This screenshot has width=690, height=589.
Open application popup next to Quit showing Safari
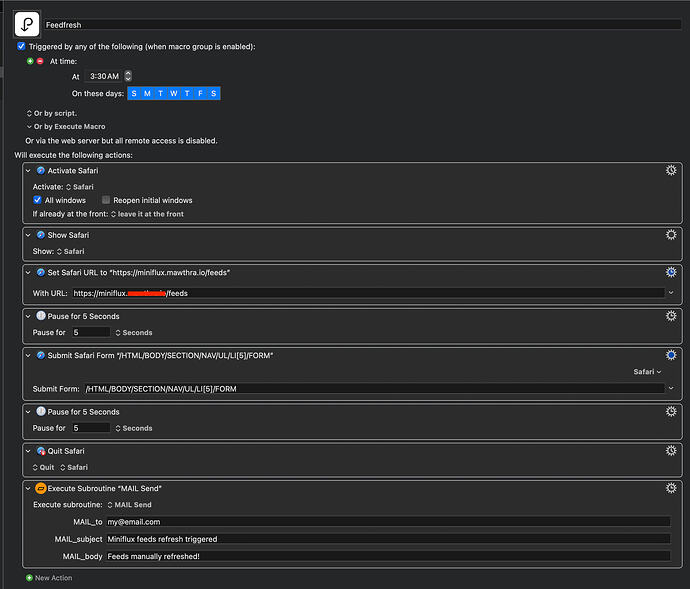pyautogui.click(x=74, y=467)
